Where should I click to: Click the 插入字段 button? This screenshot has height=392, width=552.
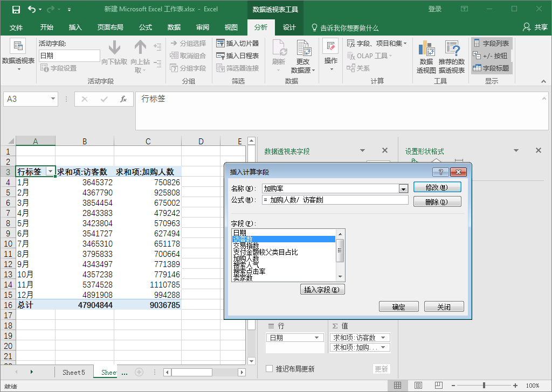[322, 290]
